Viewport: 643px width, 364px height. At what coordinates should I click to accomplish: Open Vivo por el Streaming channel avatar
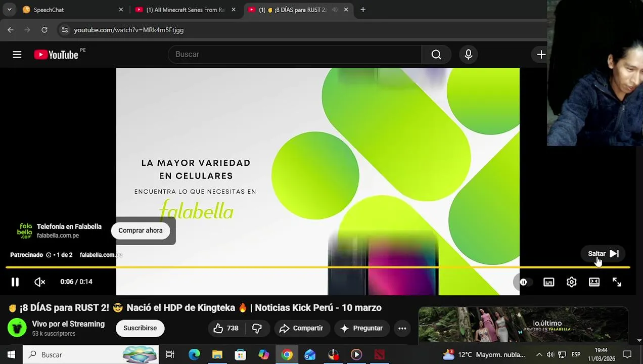coord(17,328)
